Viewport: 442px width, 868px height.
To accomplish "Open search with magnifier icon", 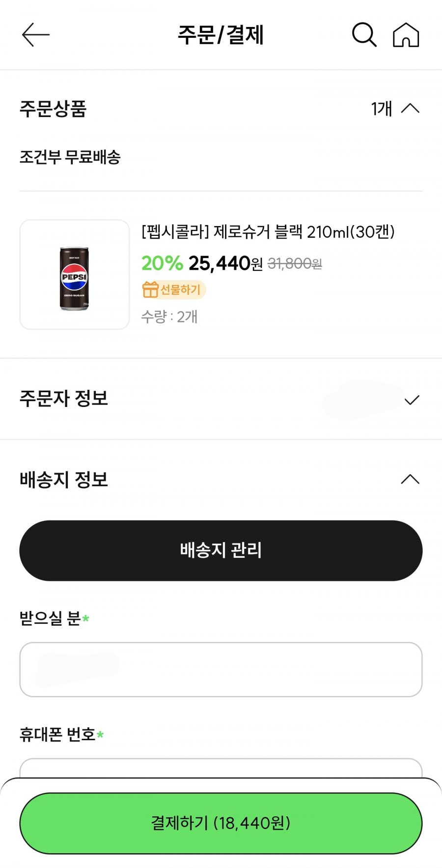I will point(364,34).
